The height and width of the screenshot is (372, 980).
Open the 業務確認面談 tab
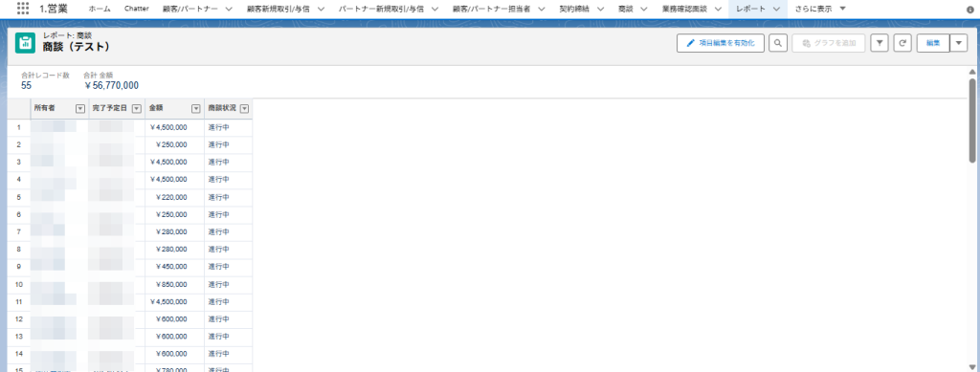684,9
